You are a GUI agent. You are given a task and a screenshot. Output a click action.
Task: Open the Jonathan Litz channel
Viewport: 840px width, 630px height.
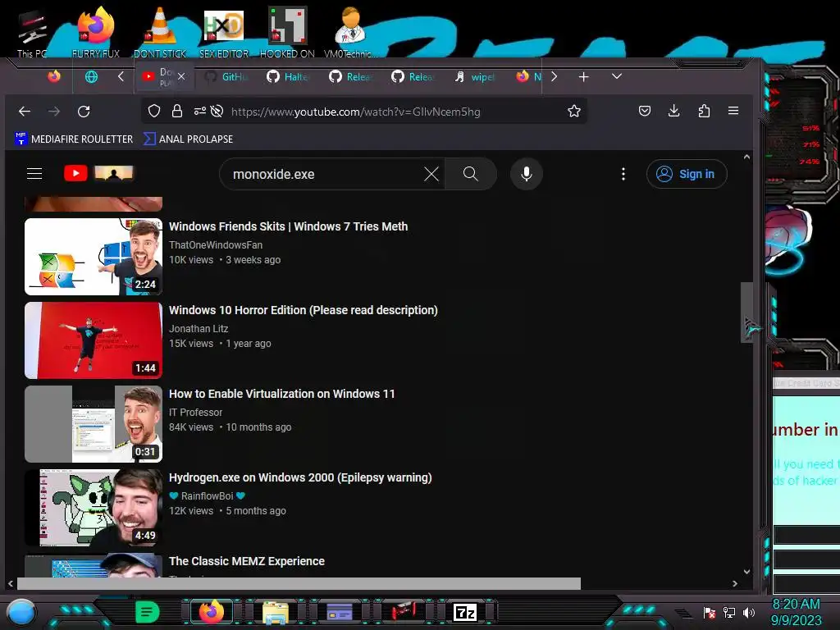coord(199,329)
